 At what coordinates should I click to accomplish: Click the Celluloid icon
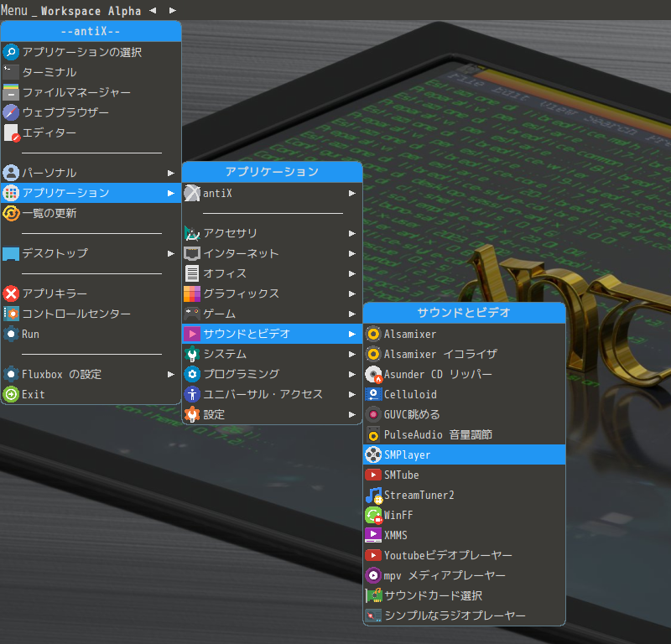[373, 394]
